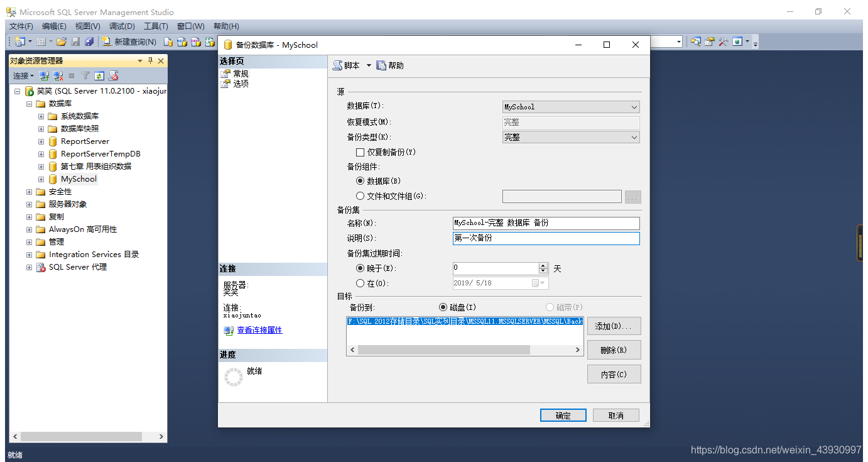
Task: Click the Save disk icon in toolbar
Action: tap(75, 41)
